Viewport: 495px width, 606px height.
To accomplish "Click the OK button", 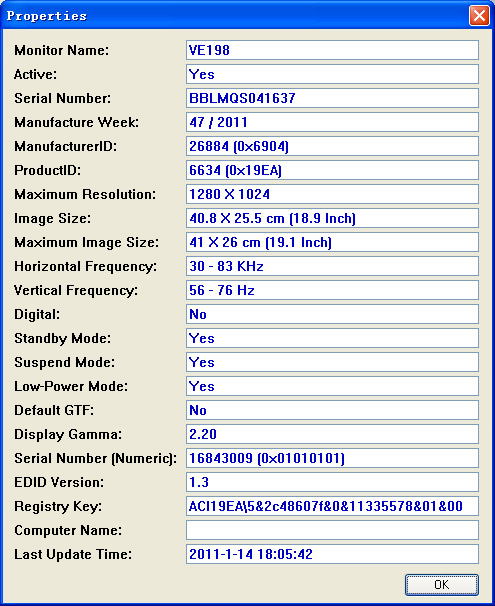I will 442,584.
